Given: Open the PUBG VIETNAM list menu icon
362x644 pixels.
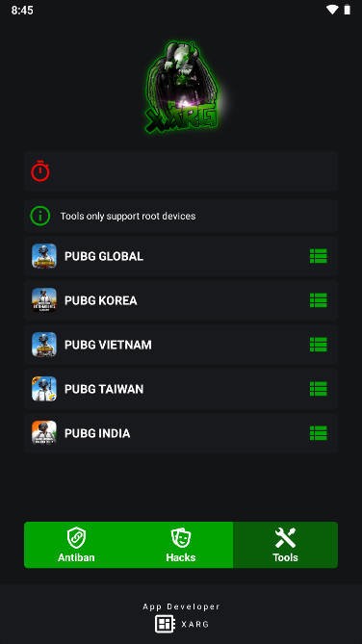Looking at the screenshot, I should tap(319, 345).
